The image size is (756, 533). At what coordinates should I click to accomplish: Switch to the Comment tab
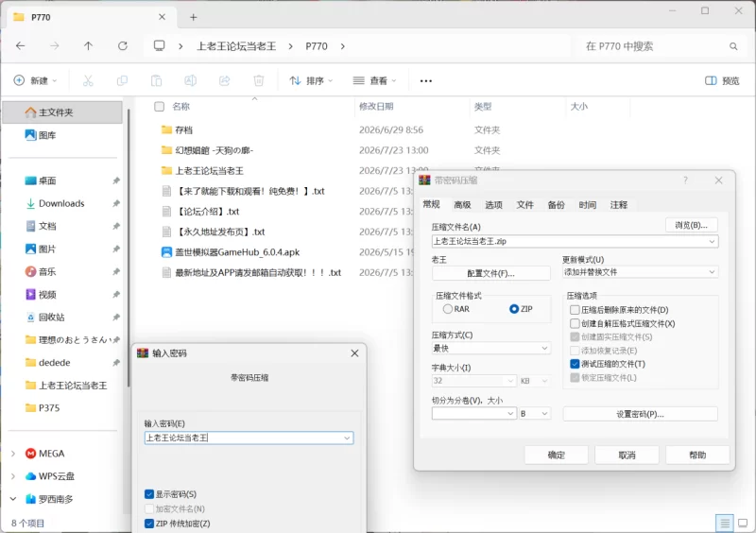pyautogui.click(x=619, y=205)
